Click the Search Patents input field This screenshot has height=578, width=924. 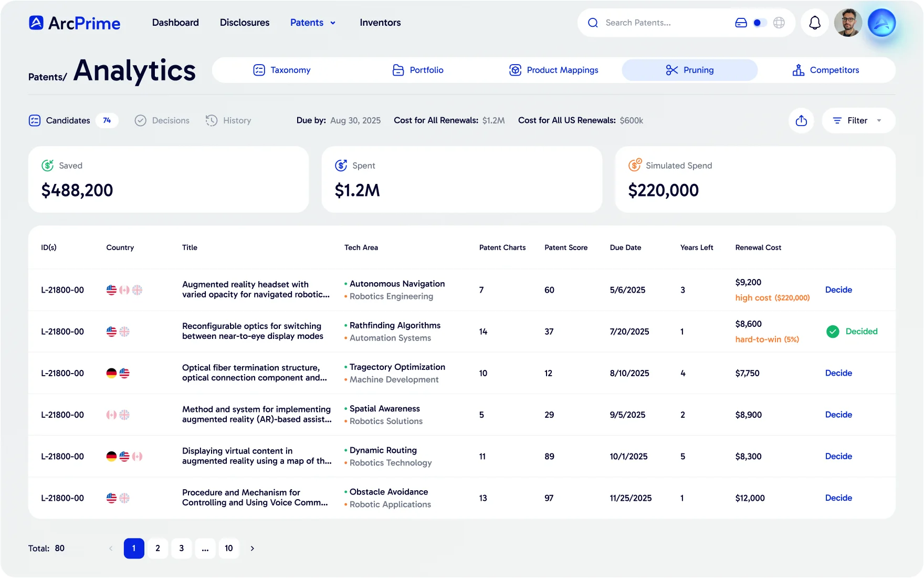point(661,23)
